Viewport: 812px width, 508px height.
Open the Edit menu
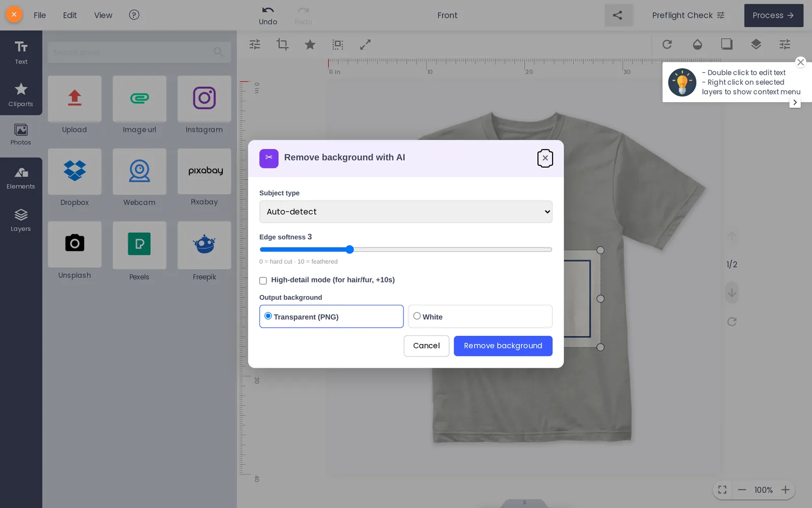point(70,15)
